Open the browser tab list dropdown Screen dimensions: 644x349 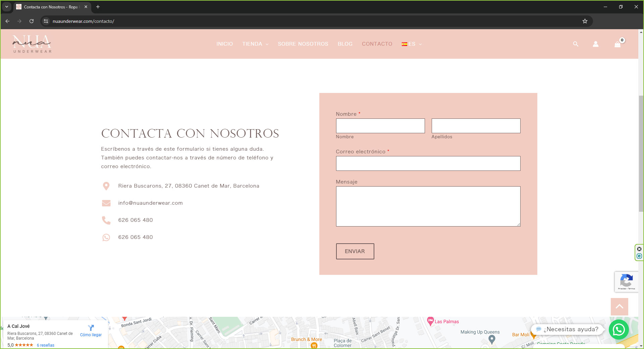click(x=6, y=7)
